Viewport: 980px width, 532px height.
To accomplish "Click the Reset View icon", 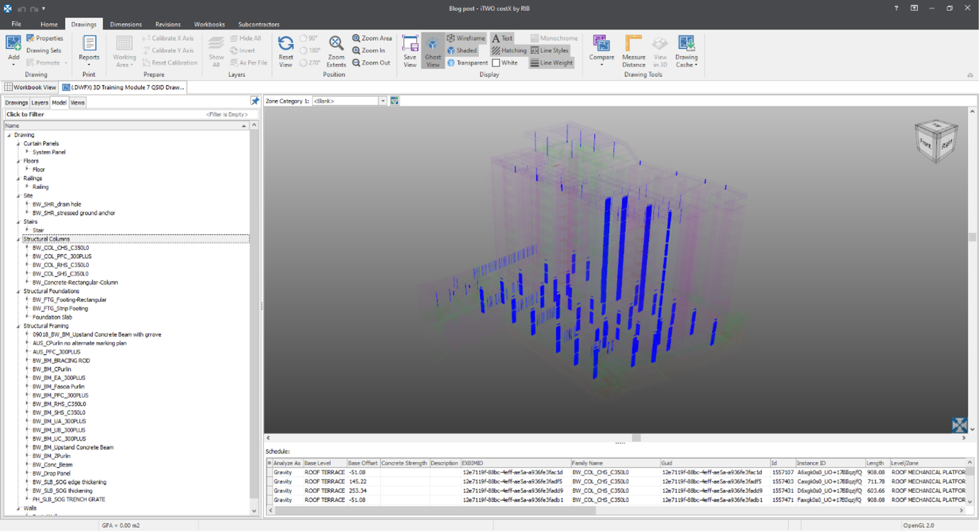I will [285, 44].
